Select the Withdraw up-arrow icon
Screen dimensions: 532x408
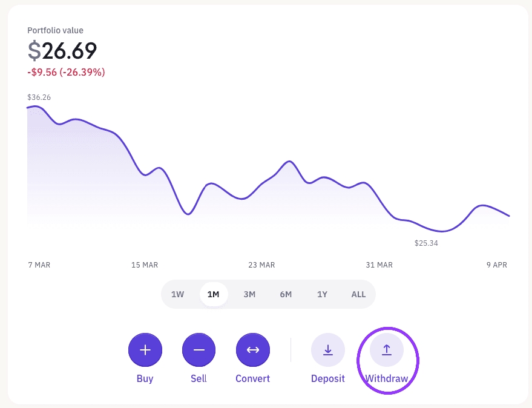coord(387,350)
